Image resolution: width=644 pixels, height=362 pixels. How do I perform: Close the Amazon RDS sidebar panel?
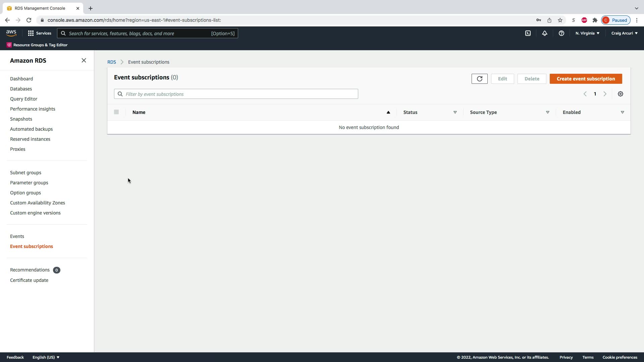[84, 60]
